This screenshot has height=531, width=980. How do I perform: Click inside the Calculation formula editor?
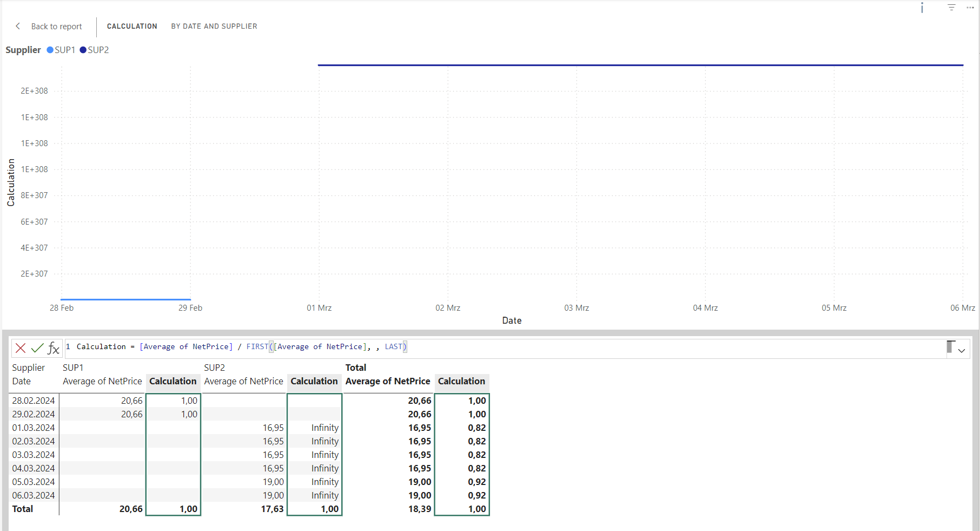coord(505,348)
